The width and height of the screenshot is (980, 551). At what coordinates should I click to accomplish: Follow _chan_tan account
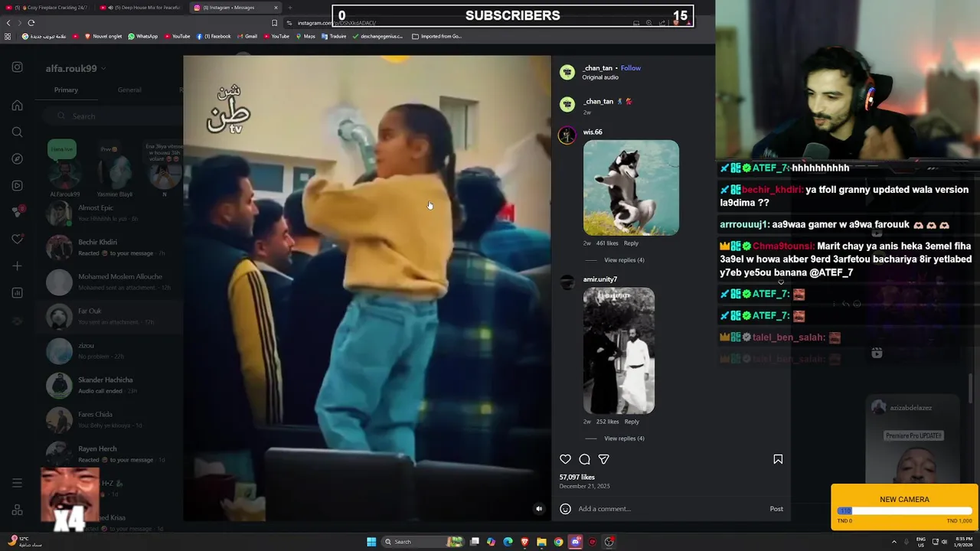tap(631, 68)
